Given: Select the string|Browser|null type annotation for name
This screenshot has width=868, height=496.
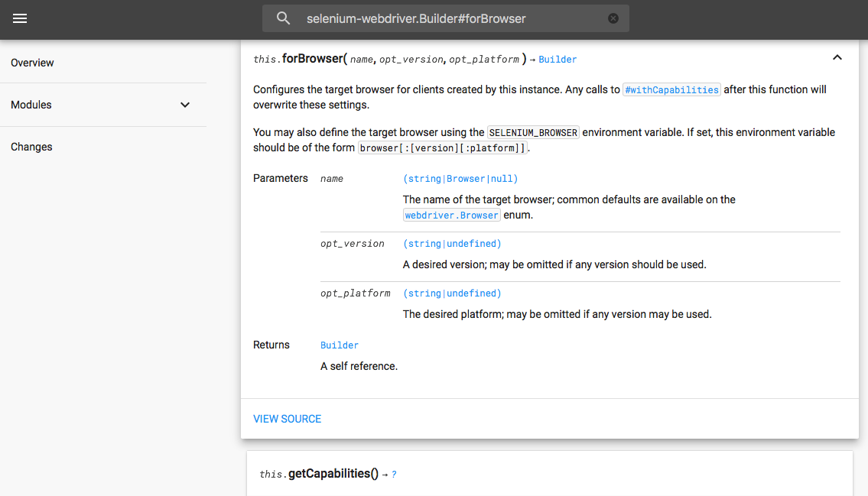Looking at the screenshot, I should point(460,178).
